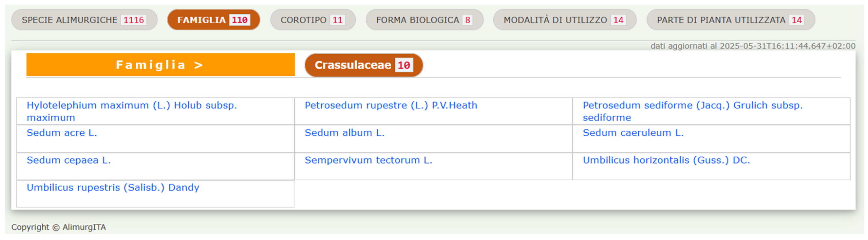Screen dimensions: 868x240
Task: Open the Sedum acre L. entry
Action: pos(62,133)
